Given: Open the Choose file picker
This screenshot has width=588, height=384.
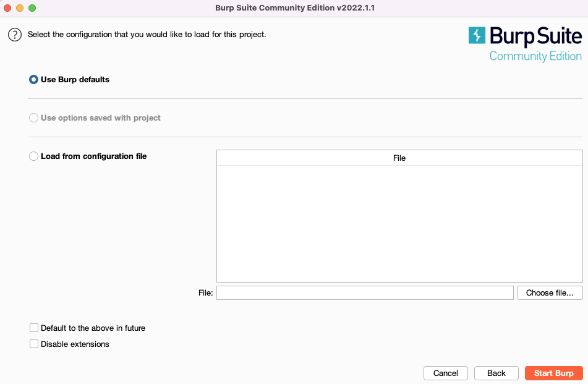Looking at the screenshot, I should (550, 292).
